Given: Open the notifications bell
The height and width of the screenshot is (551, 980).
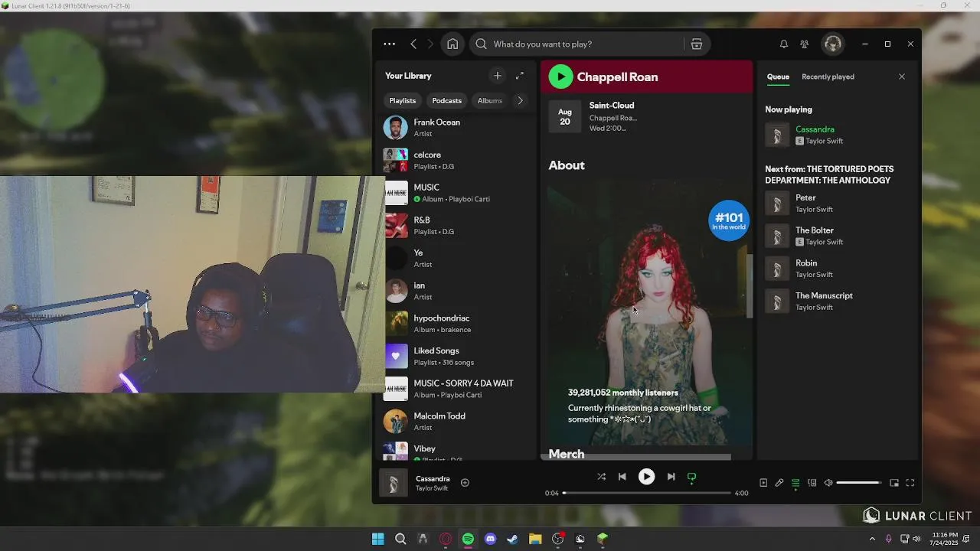Looking at the screenshot, I should [x=783, y=44].
